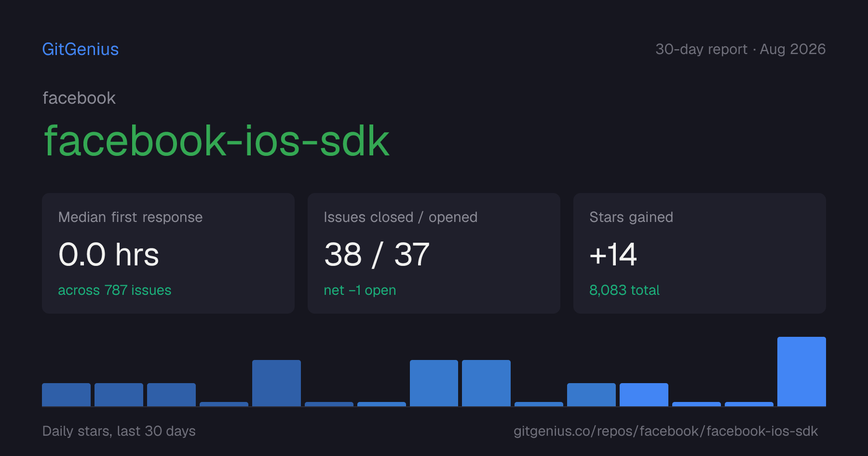This screenshot has height=456, width=868.
Task: Click the 'Stars gained' heading
Action: coord(631,217)
